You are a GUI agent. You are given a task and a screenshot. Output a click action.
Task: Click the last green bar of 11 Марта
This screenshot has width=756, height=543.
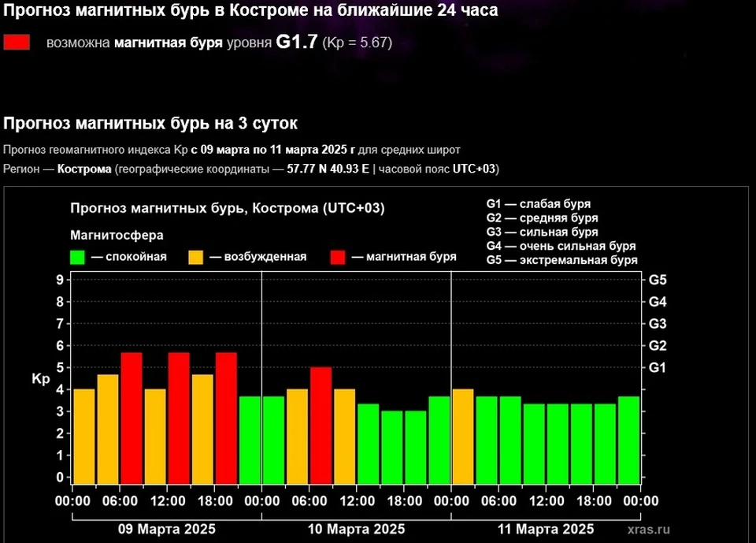pos(628,441)
